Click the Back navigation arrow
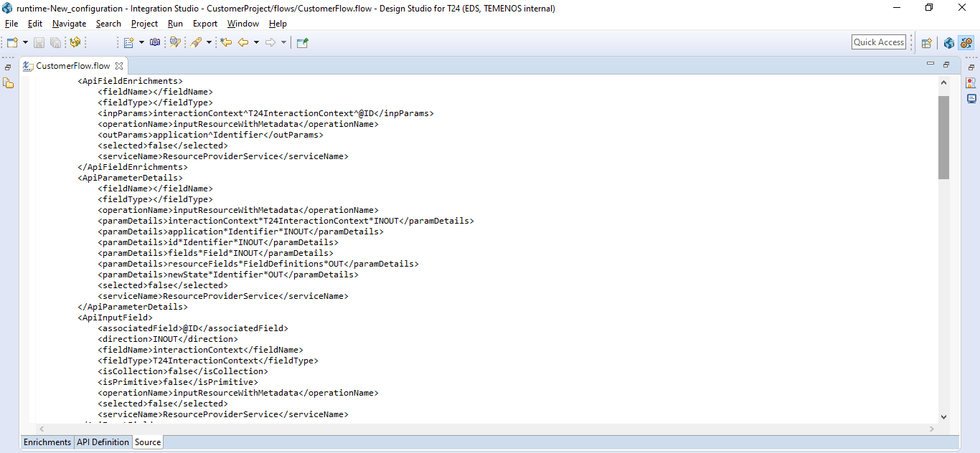The width and height of the screenshot is (980, 453). point(243,43)
